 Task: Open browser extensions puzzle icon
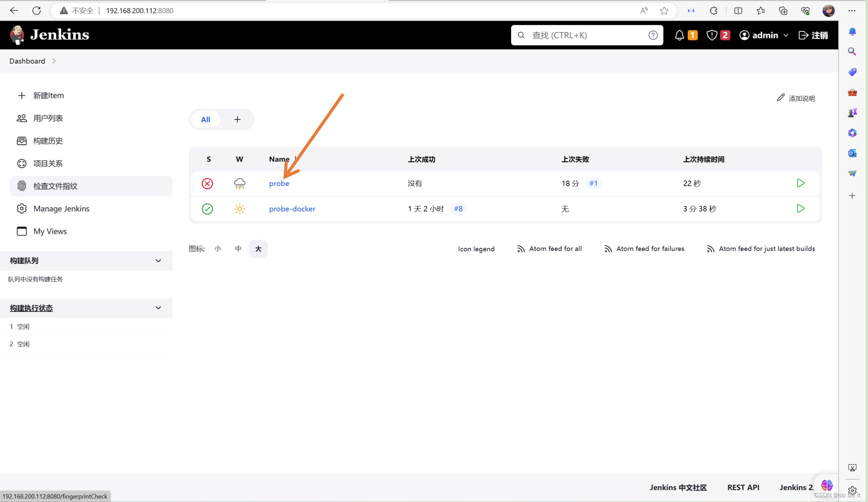pos(713,10)
